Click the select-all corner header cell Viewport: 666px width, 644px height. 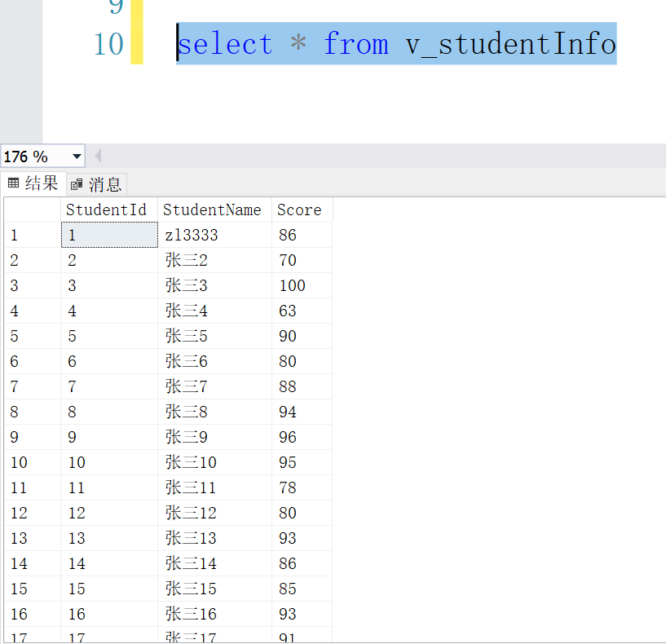pos(33,210)
